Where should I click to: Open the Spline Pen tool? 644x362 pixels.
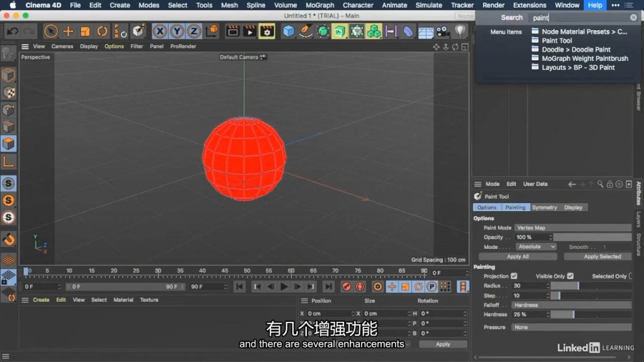[x=306, y=31]
